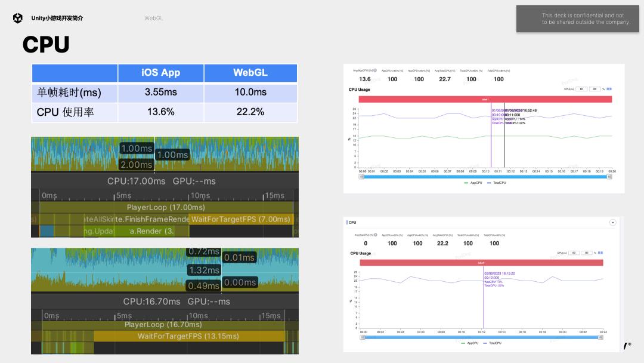Click the red label bar in top chart

coord(485,99)
